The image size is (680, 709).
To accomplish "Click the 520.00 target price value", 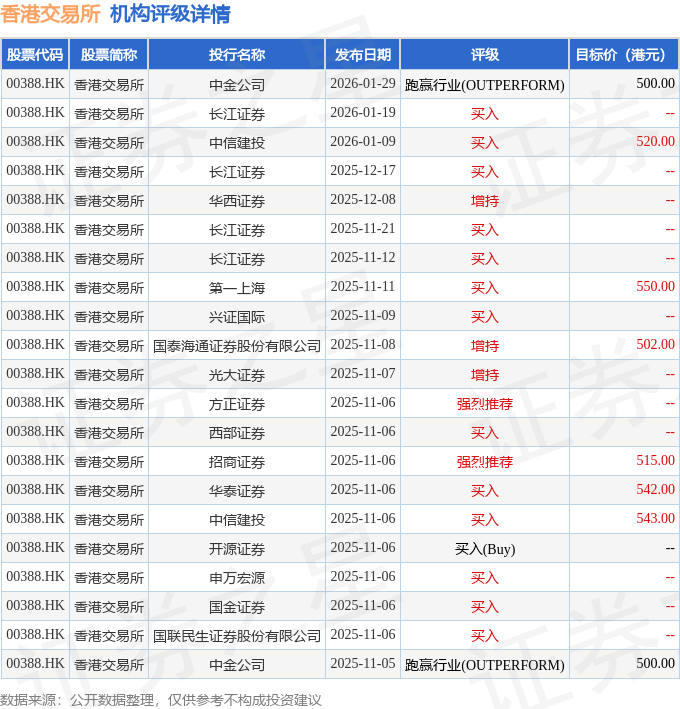I will click(655, 142).
